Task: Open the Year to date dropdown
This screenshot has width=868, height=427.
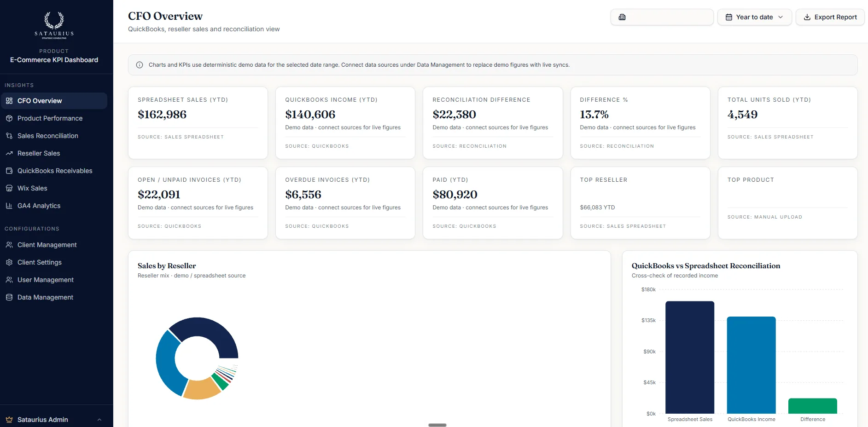Action: pyautogui.click(x=754, y=17)
